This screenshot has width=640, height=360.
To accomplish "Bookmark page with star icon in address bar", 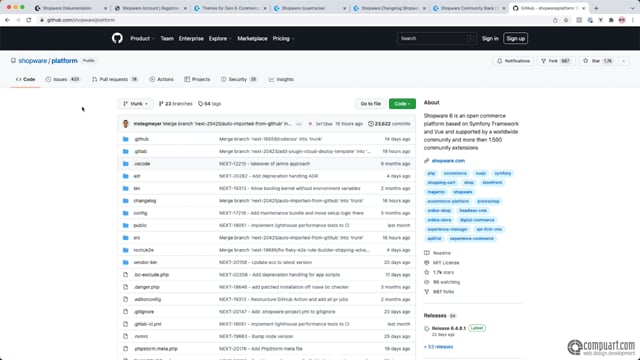I will pos(566,20).
